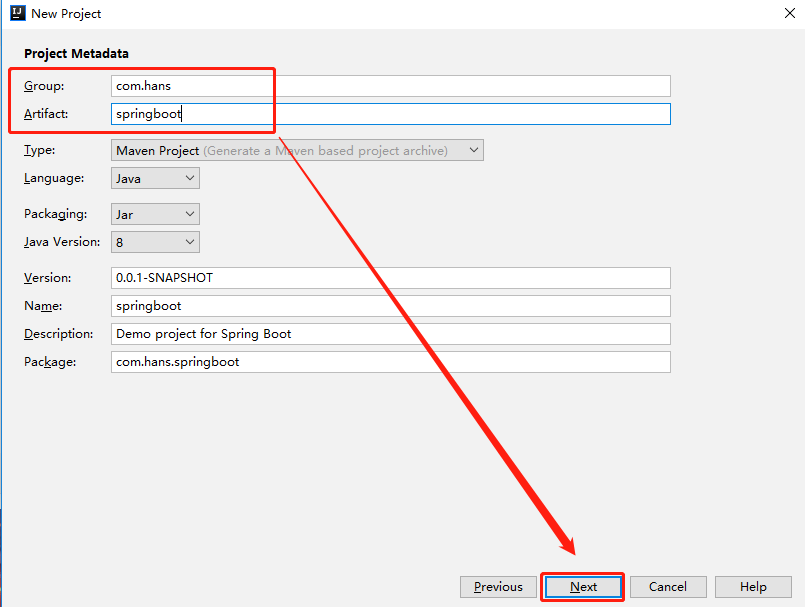Click into the Group text field
The image size is (805, 607).
pos(390,86)
